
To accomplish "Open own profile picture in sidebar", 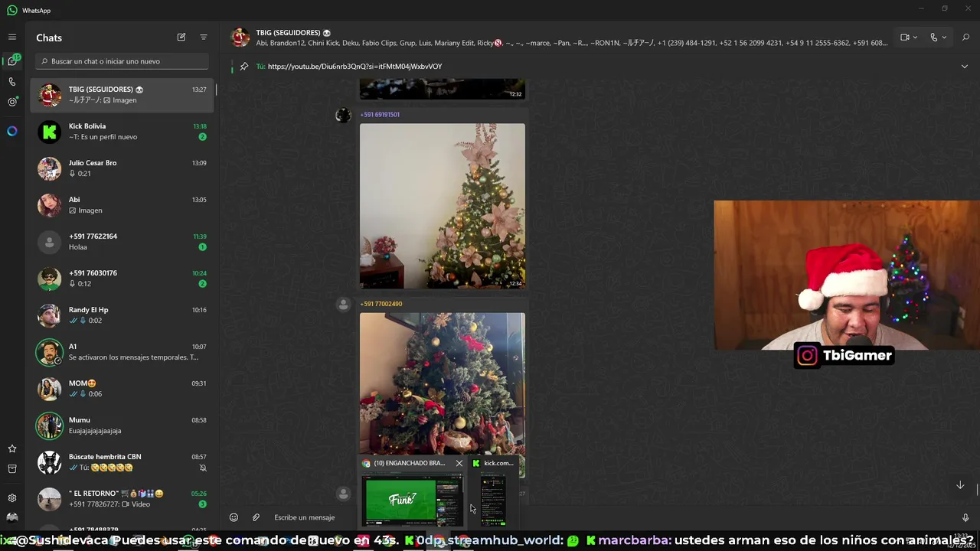I will (x=11, y=517).
